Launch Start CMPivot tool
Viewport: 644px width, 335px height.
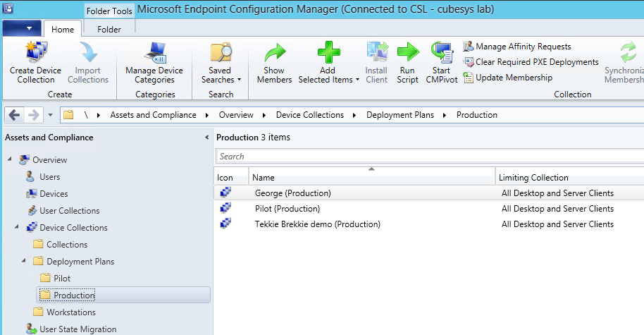point(441,54)
